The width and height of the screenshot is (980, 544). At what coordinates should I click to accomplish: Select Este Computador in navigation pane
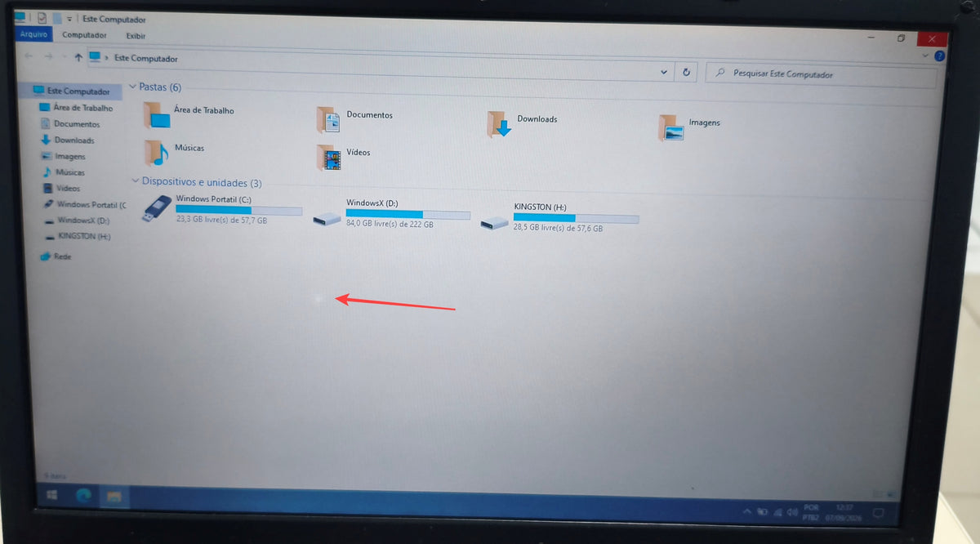point(71,91)
